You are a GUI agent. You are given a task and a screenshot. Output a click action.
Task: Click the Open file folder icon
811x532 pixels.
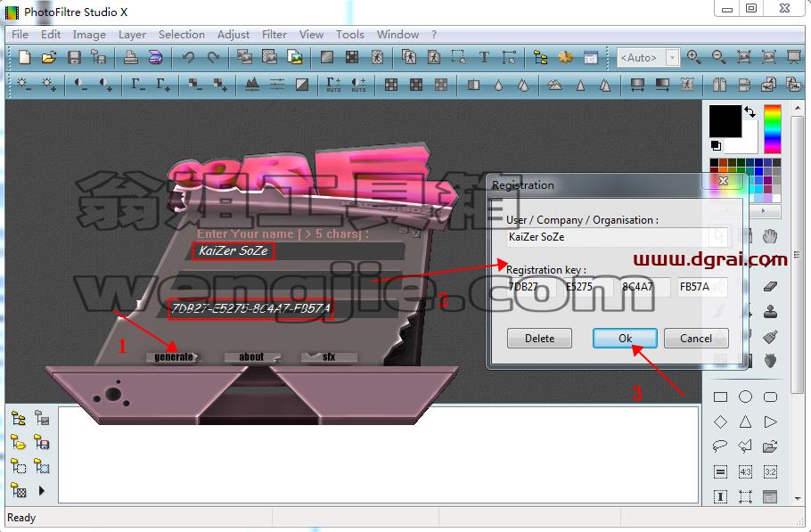(49, 57)
